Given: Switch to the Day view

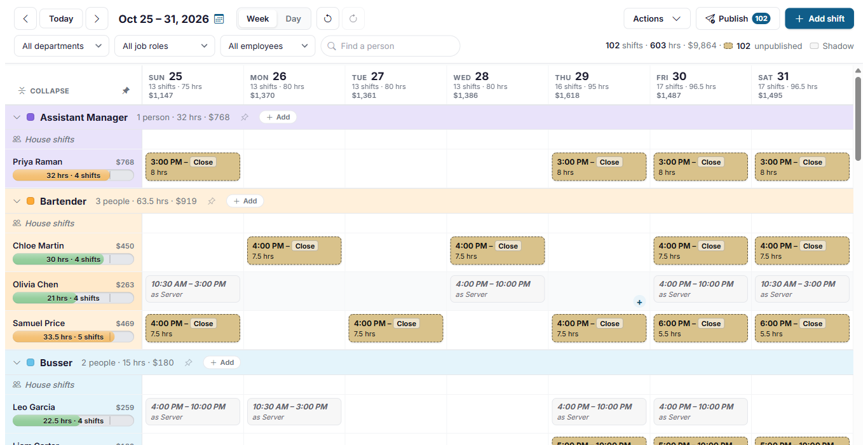Looking at the screenshot, I should [293, 18].
